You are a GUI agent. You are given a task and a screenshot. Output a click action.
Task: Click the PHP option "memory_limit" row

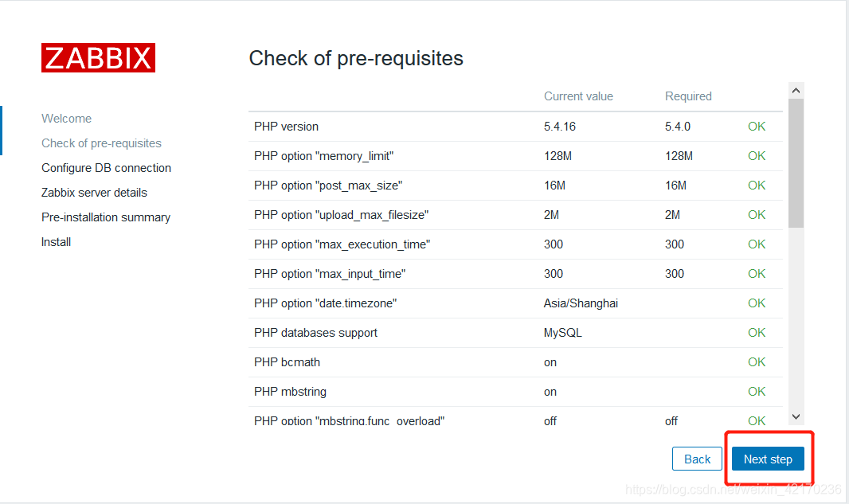click(323, 156)
